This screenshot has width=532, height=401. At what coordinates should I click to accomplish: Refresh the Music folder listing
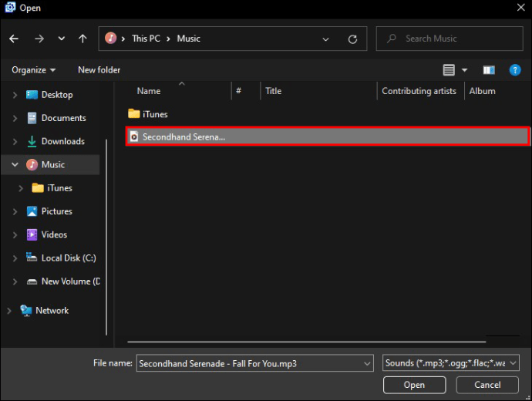(x=352, y=39)
